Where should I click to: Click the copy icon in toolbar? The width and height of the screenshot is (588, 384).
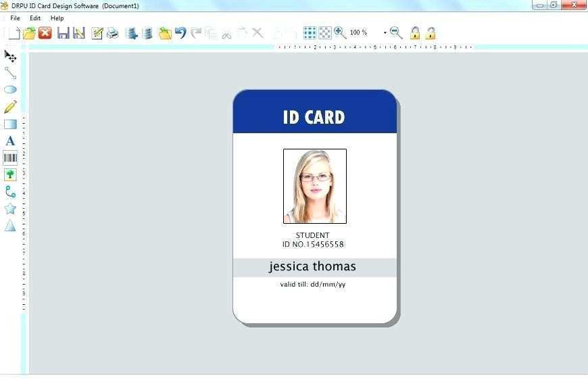pos(211,33)
